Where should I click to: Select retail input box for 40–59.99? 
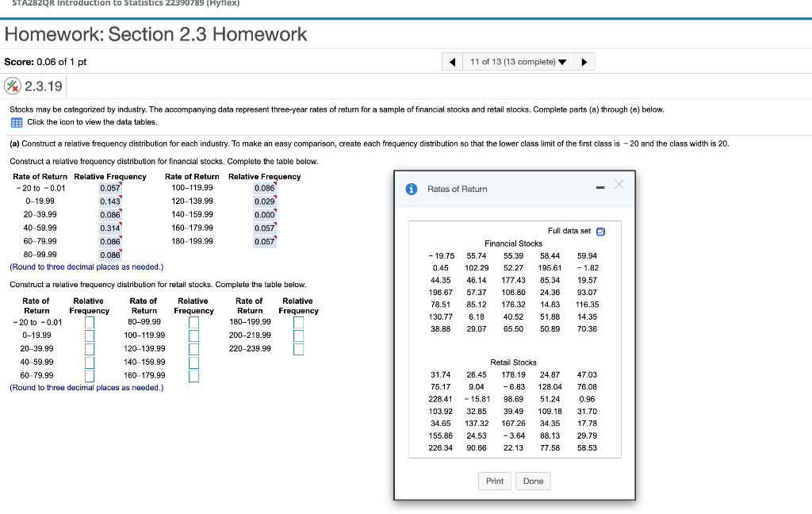[x=90, y=362]
